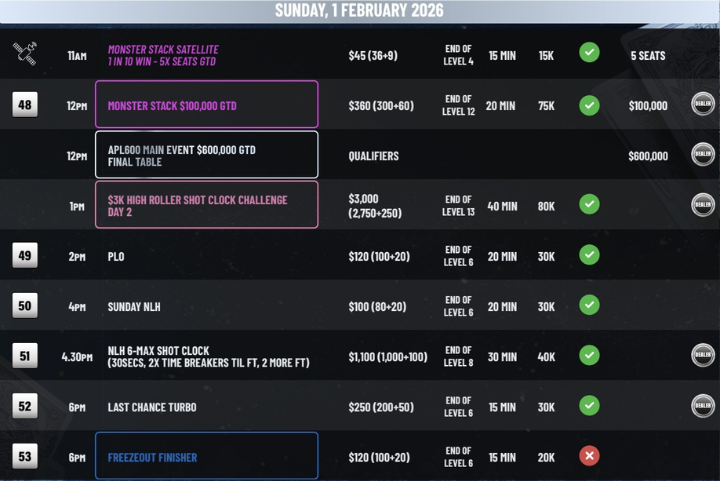The width and height of the screenshot is (720, 481).
Task: Click the dealer badge for NLH 6-Max Shot Clock
Action: tap(703, 355)
